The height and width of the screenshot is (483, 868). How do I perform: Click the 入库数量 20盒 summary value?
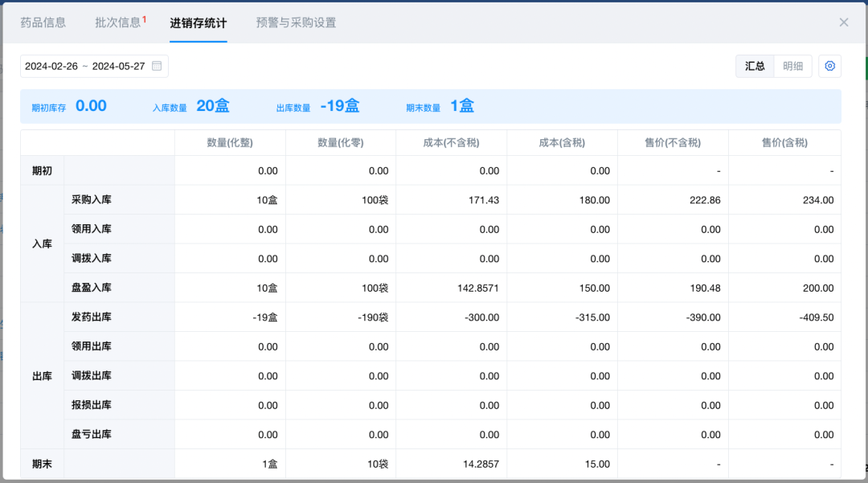(x=213, y=106)
